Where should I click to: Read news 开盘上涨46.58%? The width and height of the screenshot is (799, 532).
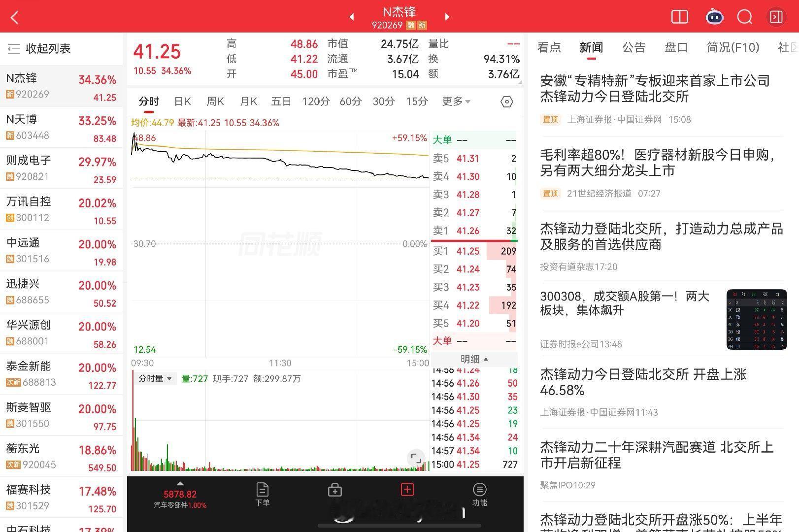point(643,382)
